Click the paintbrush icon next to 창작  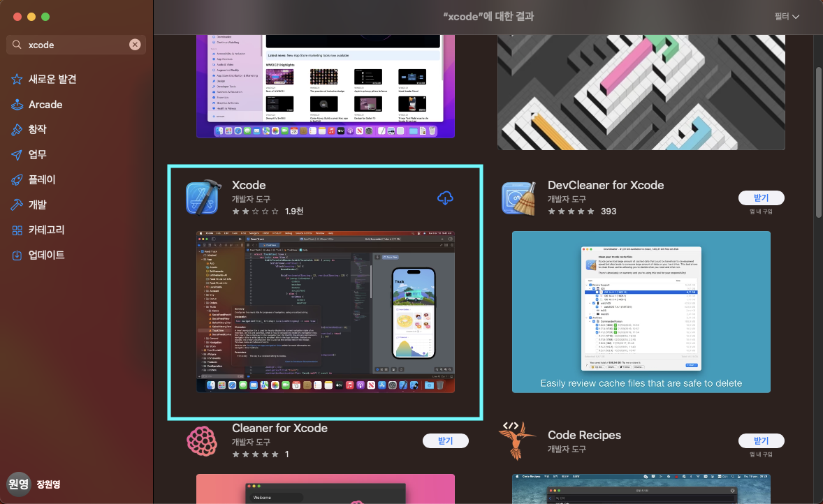click(x=17, y=130)
